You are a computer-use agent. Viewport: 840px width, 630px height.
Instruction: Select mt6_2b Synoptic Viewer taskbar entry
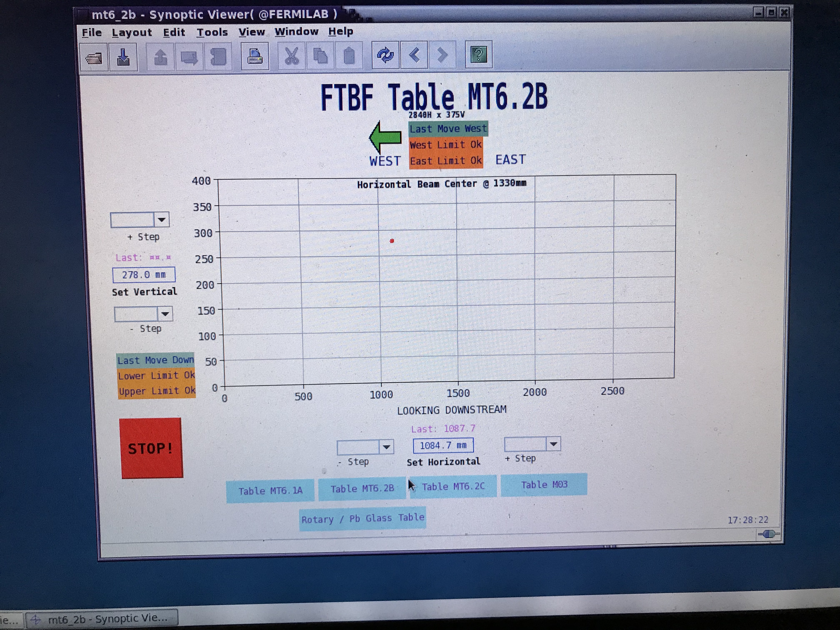coord(102,619)
